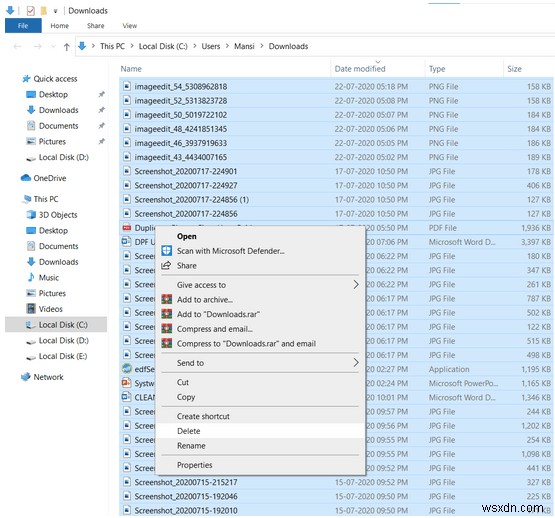Select file Screenshot_20200715-215217
This screenshot has width=555, height=518.
click(x=336, y=482)
